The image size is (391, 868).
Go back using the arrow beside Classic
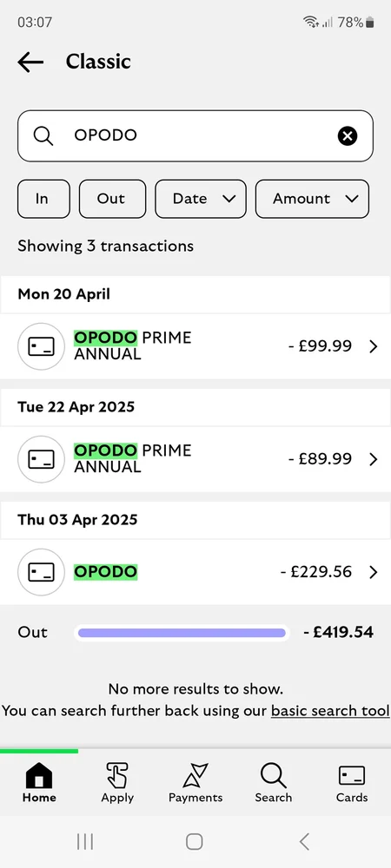click(30, 62)
